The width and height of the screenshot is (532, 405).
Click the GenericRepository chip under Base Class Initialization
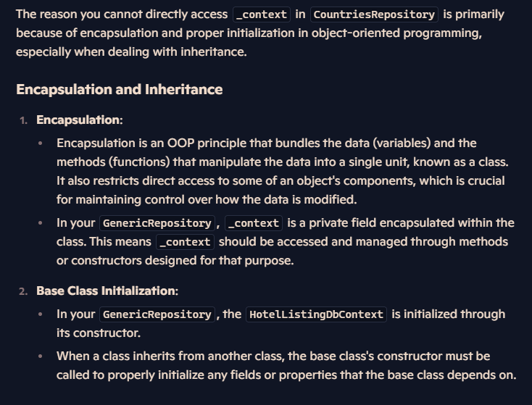[157, 314]
